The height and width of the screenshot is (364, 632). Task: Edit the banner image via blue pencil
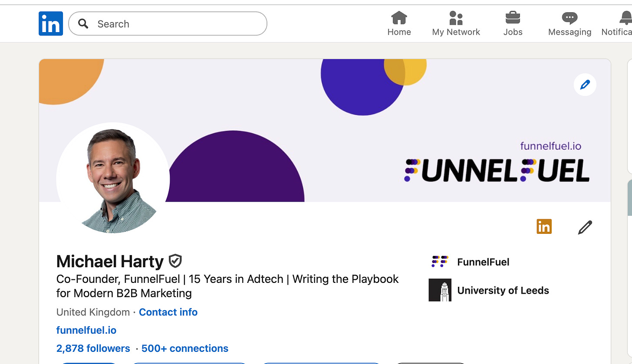[x=585, y=85]
